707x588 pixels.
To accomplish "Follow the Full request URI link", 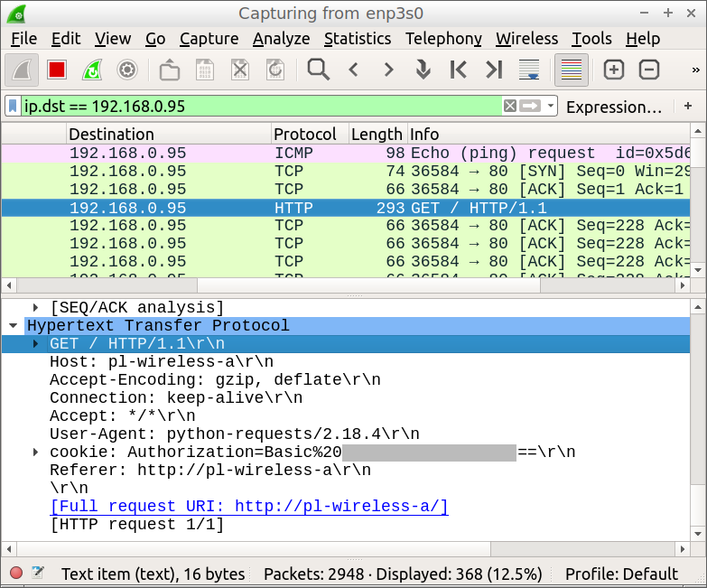I will pos(249,506).
